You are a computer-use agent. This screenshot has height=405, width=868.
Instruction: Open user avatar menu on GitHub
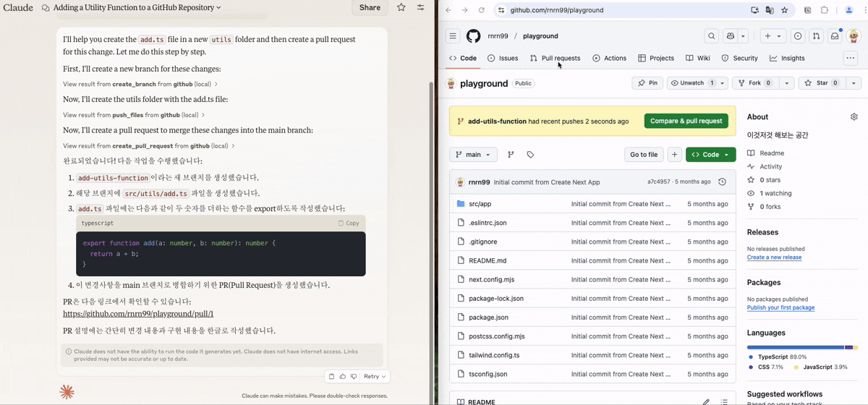(x=854, y=35)
